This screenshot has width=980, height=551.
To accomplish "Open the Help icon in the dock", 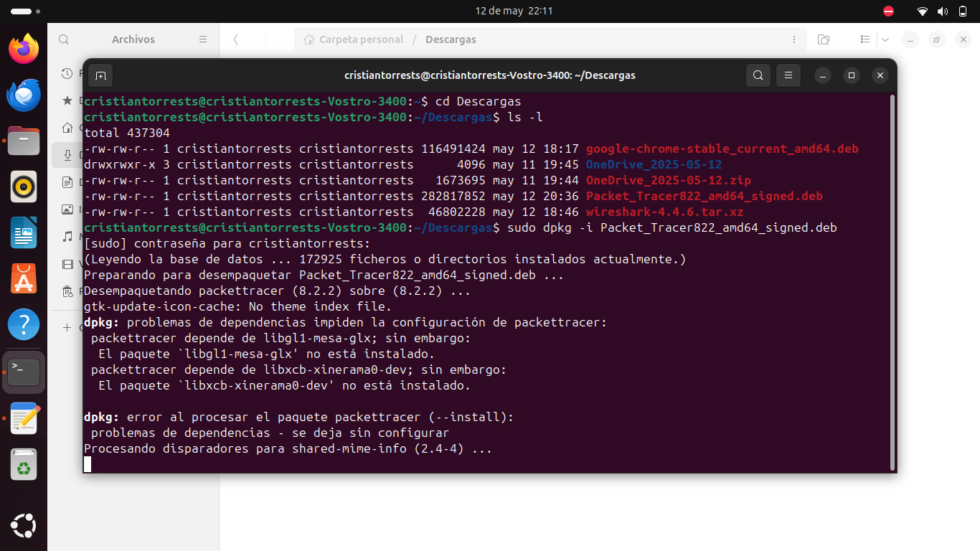I will click(x=24, y=324).
